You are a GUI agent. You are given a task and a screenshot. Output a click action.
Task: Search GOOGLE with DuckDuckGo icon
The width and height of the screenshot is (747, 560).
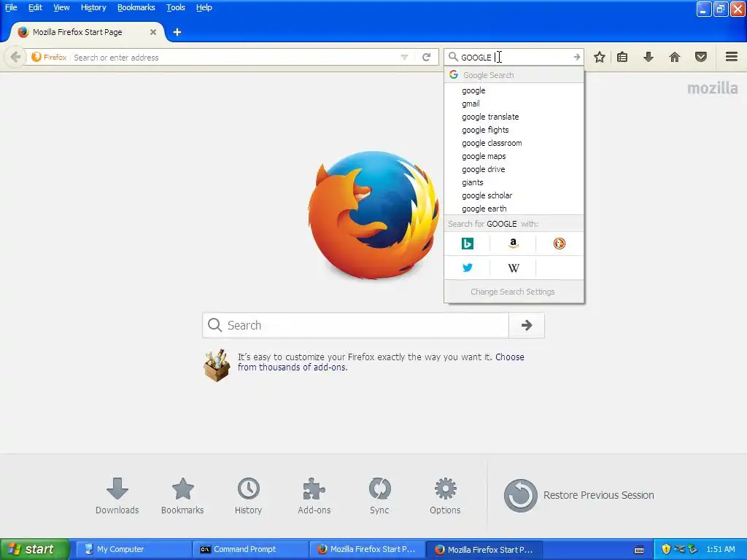click(x=560, y=244)
